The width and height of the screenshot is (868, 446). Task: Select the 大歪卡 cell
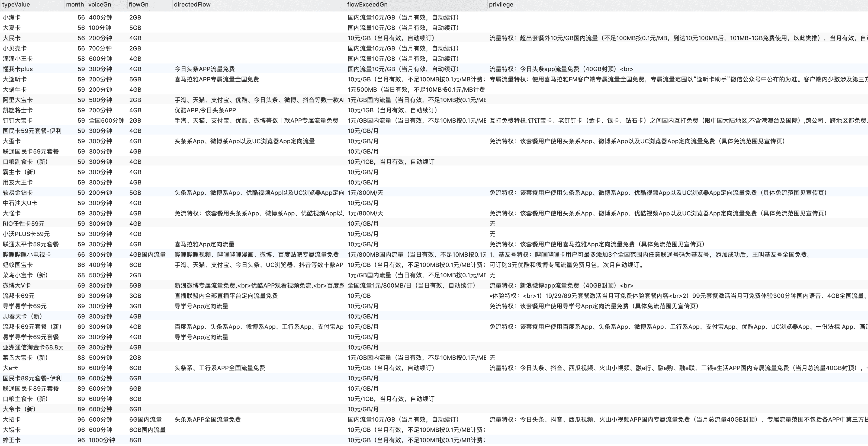(11, 141)
